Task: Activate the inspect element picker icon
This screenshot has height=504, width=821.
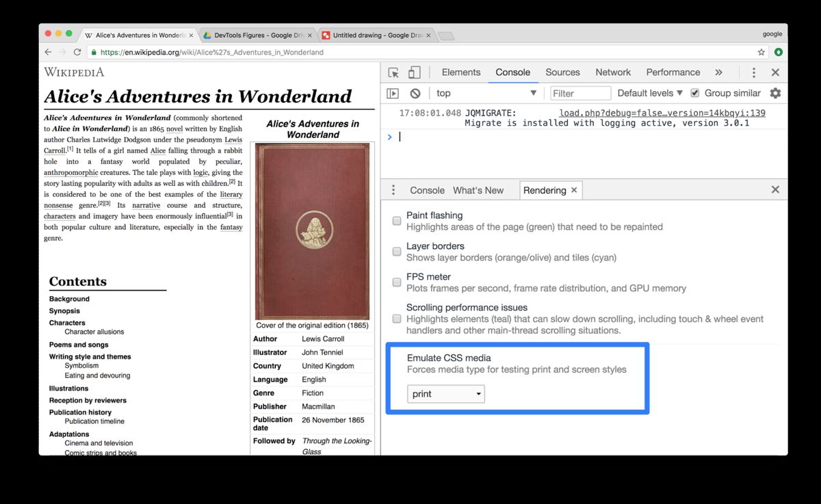Action: click(393, 72)
